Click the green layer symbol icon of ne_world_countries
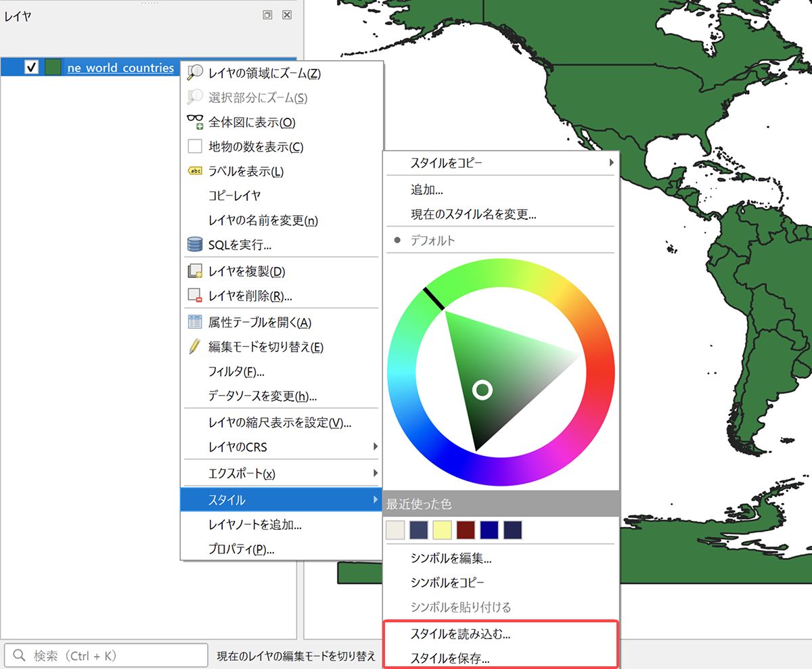 pos(53,68)
